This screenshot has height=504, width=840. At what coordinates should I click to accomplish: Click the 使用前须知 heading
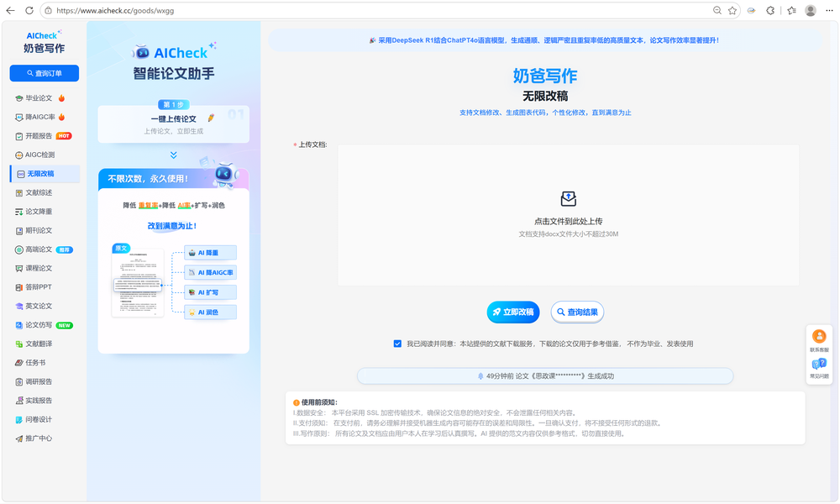coord(319,402)
